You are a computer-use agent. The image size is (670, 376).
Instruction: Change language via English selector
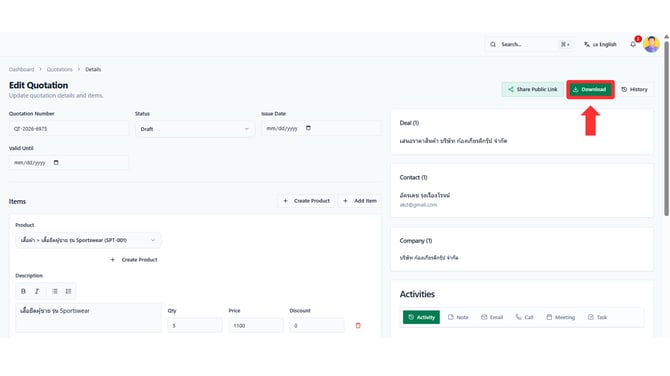pyautogui.click(x=600, y=44)
